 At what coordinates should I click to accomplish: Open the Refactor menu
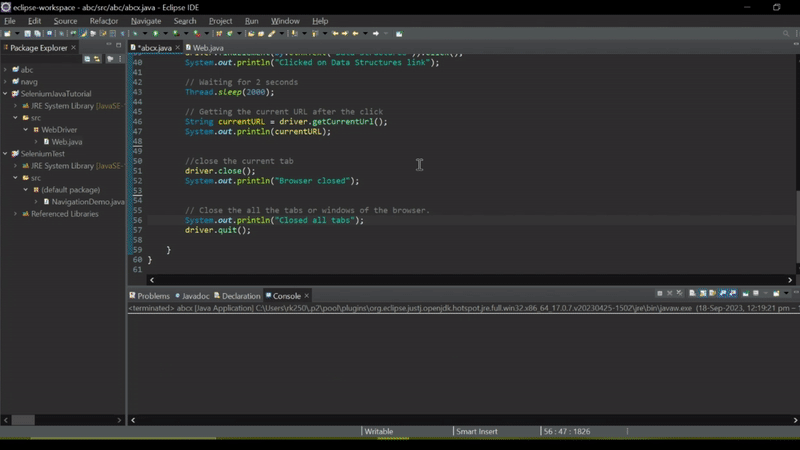103,21
